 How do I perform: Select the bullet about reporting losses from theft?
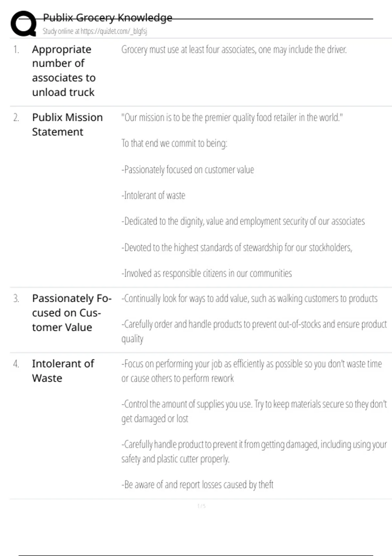(x=197, y=484)
